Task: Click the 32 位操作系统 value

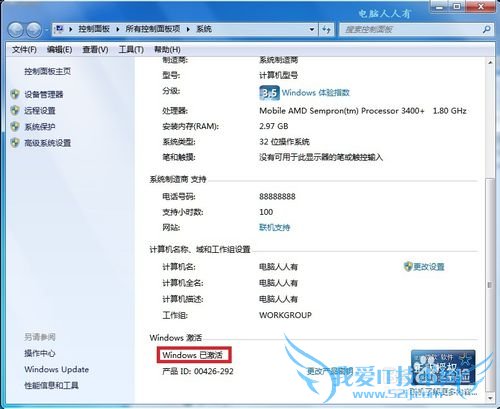Action: (x=284, y=142)
